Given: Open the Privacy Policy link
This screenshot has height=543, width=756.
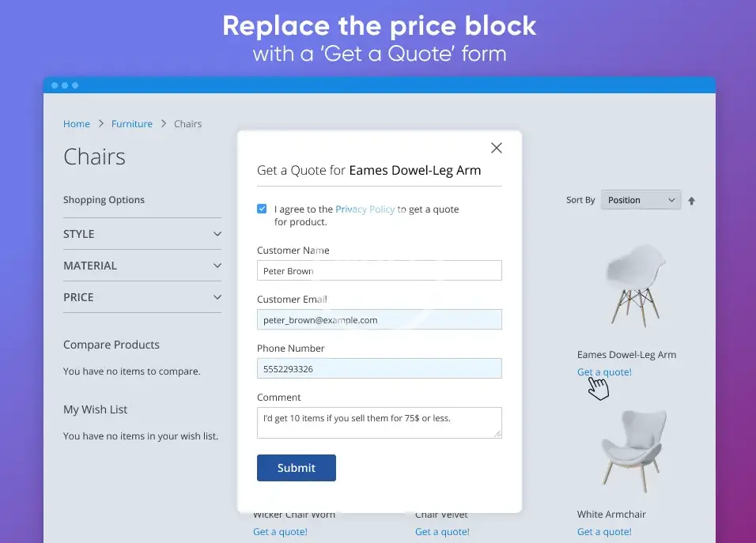Looking at the screenshot, I should [x=365, y=209].
